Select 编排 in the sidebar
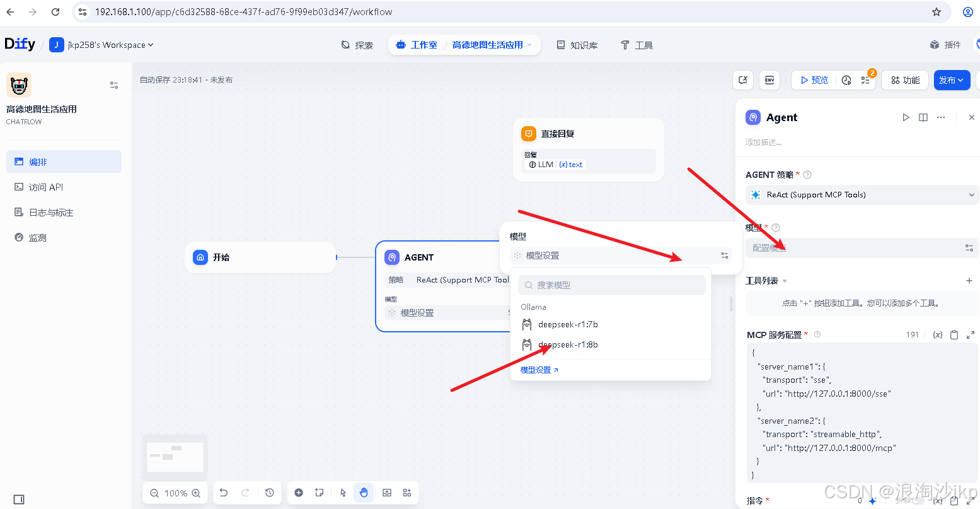The height and width of the screenshot is (509, 980). [x=64, y=161]
